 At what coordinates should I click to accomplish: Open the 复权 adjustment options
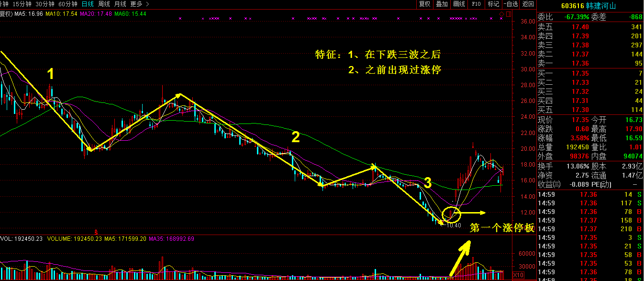click(x=424, y=4)
